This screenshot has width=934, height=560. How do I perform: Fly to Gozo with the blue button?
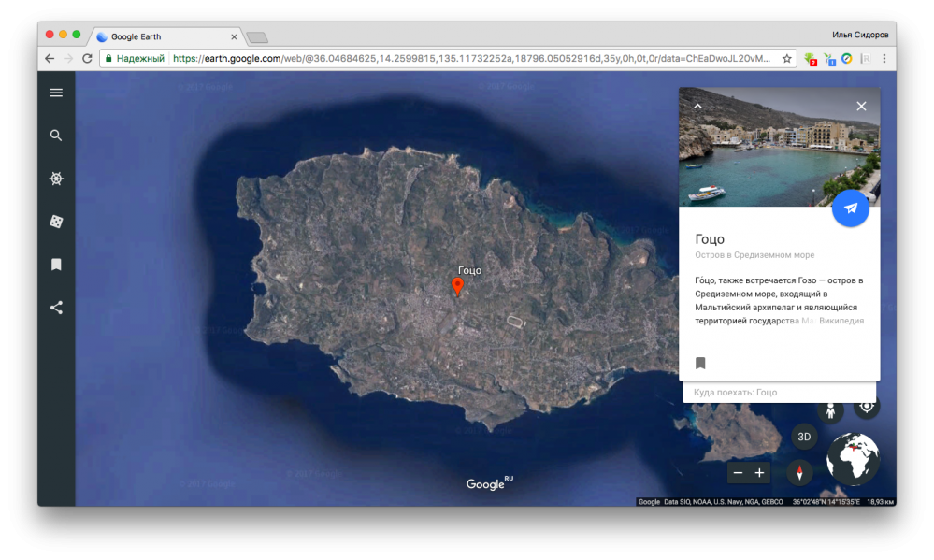(850, 208)
